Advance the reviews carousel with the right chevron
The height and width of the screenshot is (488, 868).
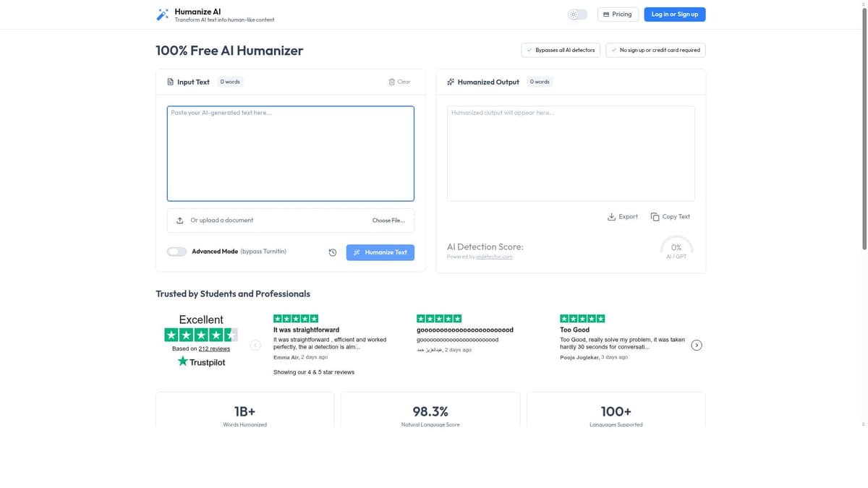click(x=697, y=345)
